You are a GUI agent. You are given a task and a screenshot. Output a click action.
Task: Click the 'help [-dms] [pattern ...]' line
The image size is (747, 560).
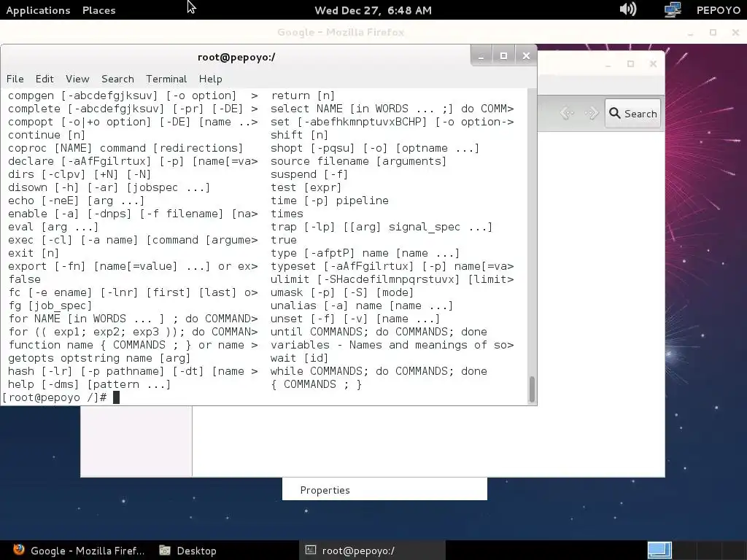pos(89,384)
